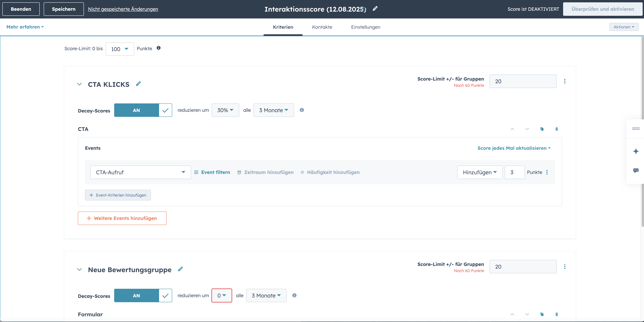This screenshot has width=644, height=322.
Task: Open the Score jedes Mal aktualisieren dropdown
Action: [x=514, y=148]
